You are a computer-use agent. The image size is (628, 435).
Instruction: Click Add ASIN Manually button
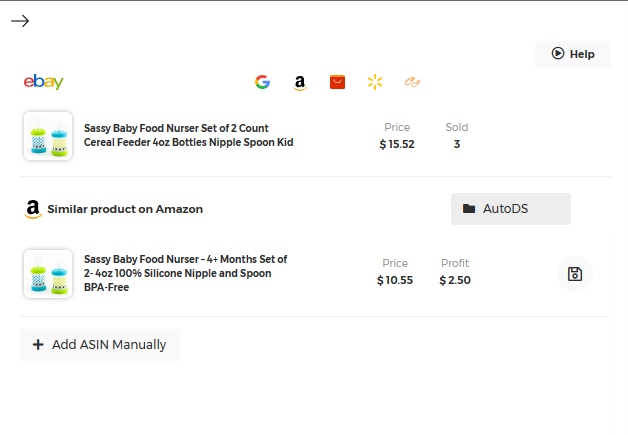tap(100, 345)
